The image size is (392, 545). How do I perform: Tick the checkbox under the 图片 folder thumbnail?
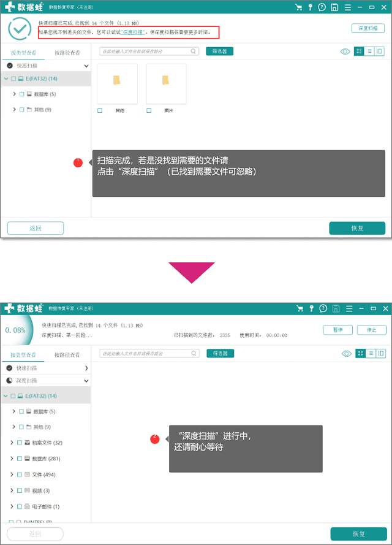(149, 110)
